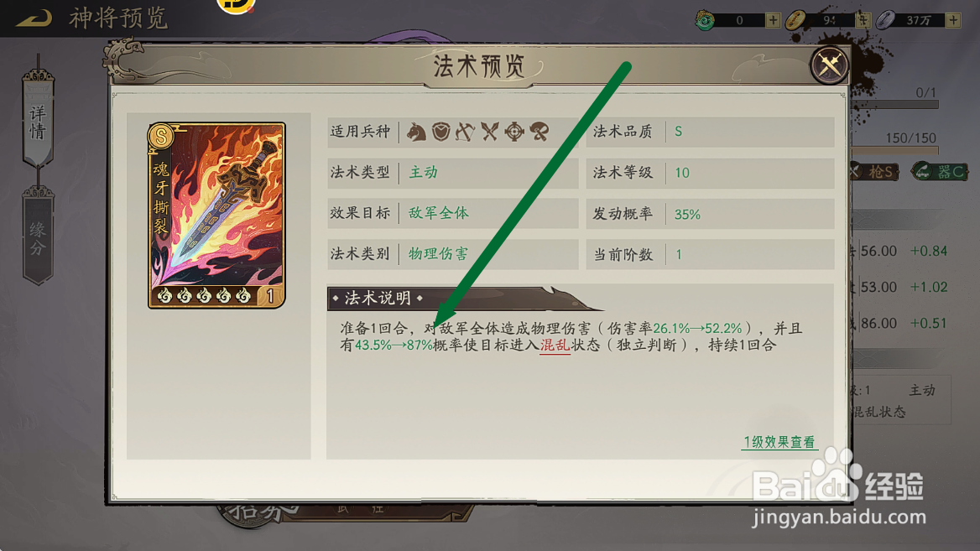
Task: Add silver currency via plus next to 37万
Action: coord(953,20)
